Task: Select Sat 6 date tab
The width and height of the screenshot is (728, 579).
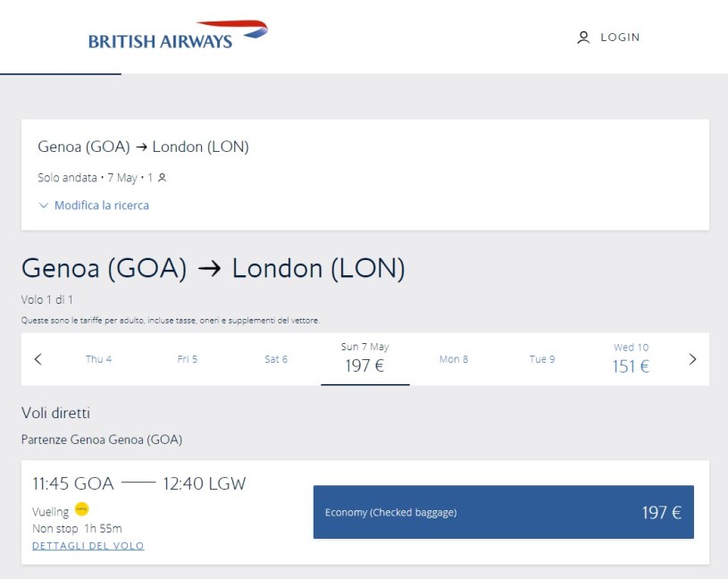Action: [276, 359]
